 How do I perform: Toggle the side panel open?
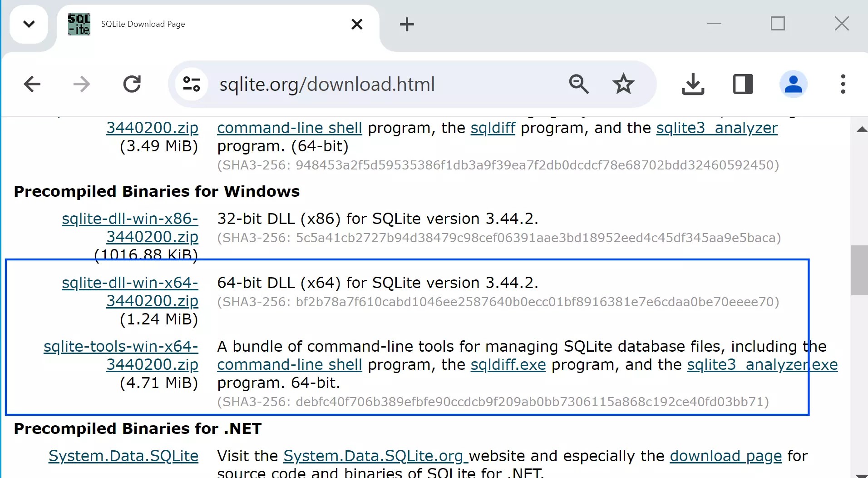743,84
